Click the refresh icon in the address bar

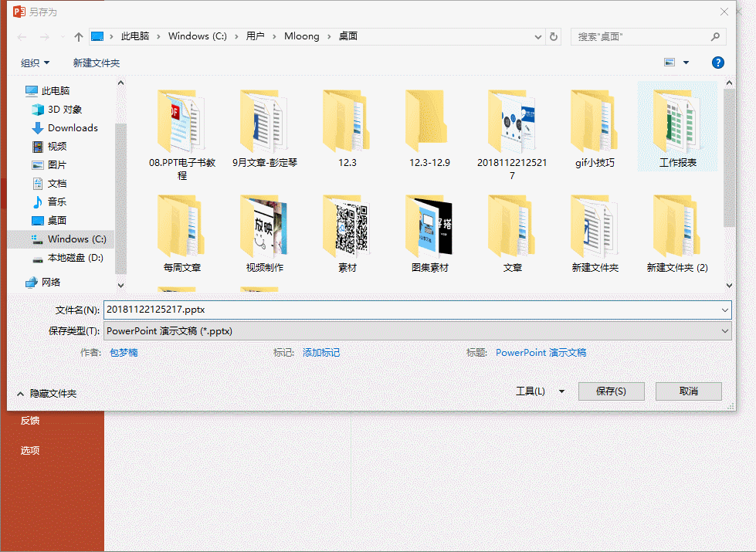[554, 36]
